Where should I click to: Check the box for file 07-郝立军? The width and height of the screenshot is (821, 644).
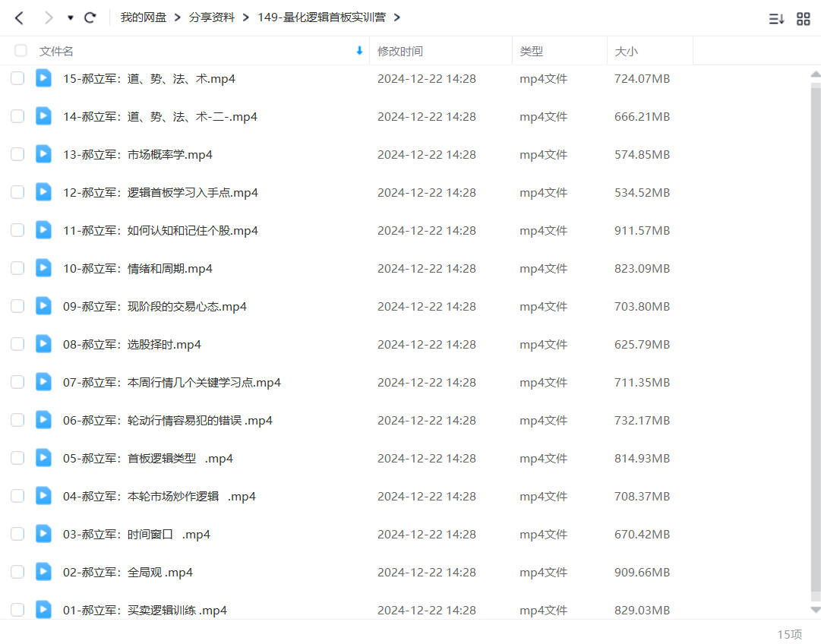(17, 382)
